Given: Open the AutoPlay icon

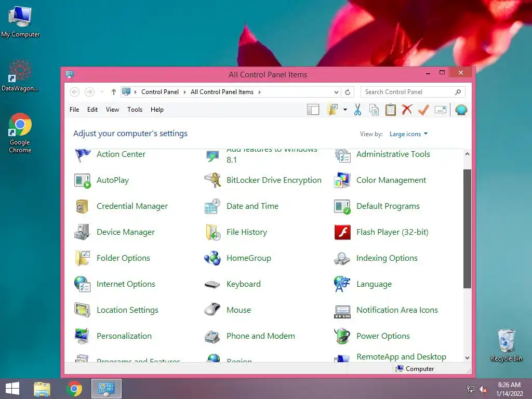Looking at the screenshot, I should click(x=83, y=180).
